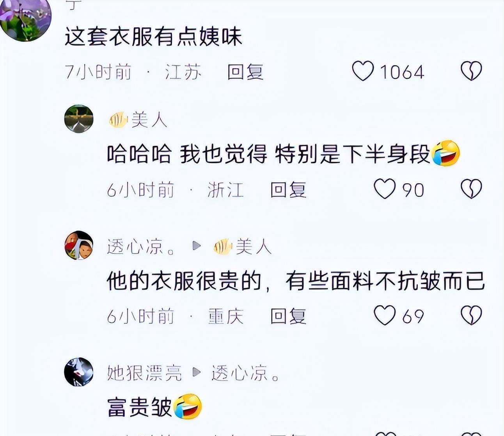Tap broken heart on 哈哈哈 我也觉得 comment
The image size is (504, 436).
pyautogui.click(x=471, y=189)
